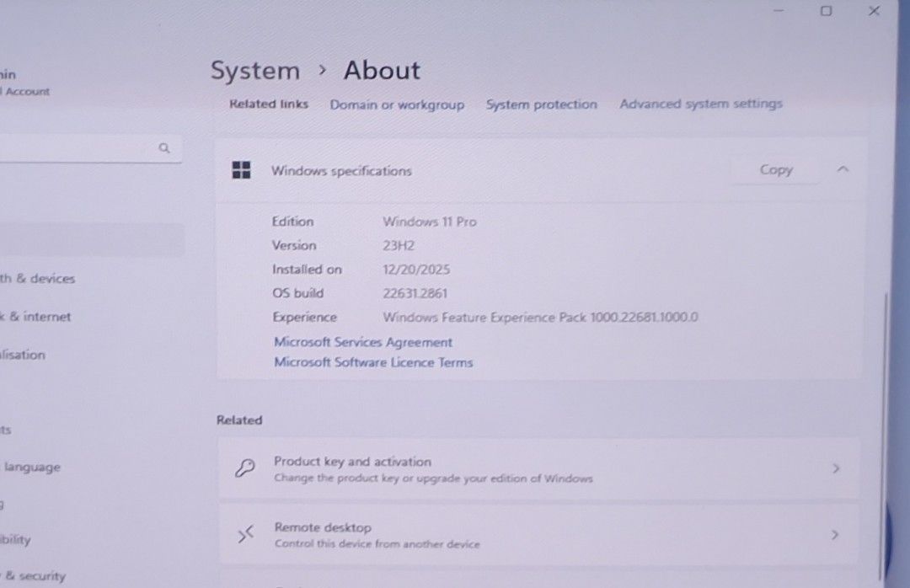Collapse the Windows specifications section

click(843, 169)
